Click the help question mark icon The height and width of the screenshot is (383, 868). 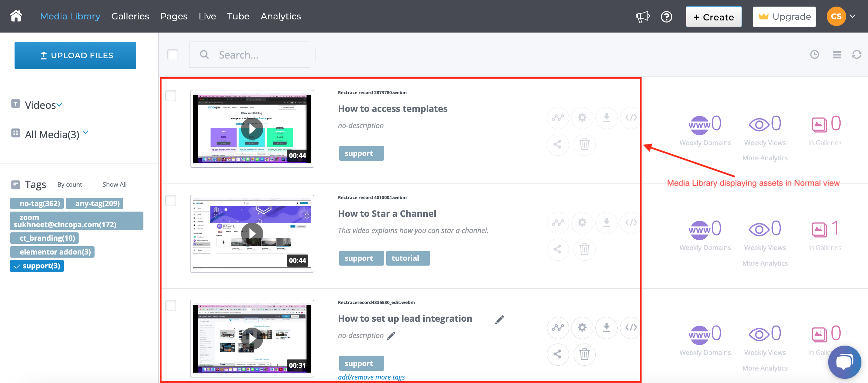[666, 17]
